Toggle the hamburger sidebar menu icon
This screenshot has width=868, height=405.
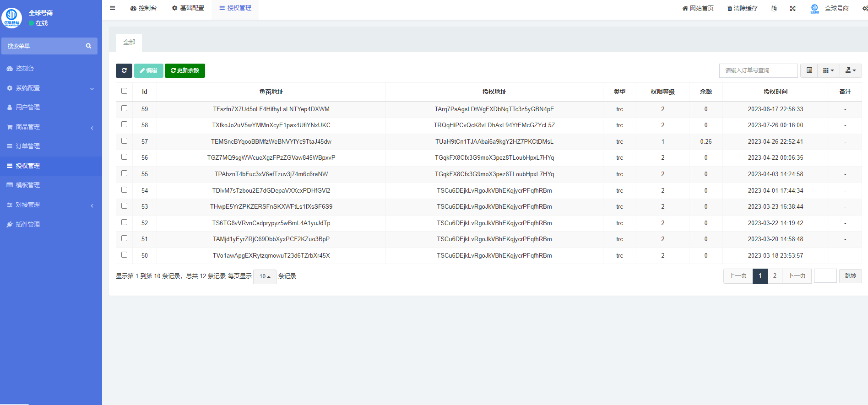click(112, 8)
